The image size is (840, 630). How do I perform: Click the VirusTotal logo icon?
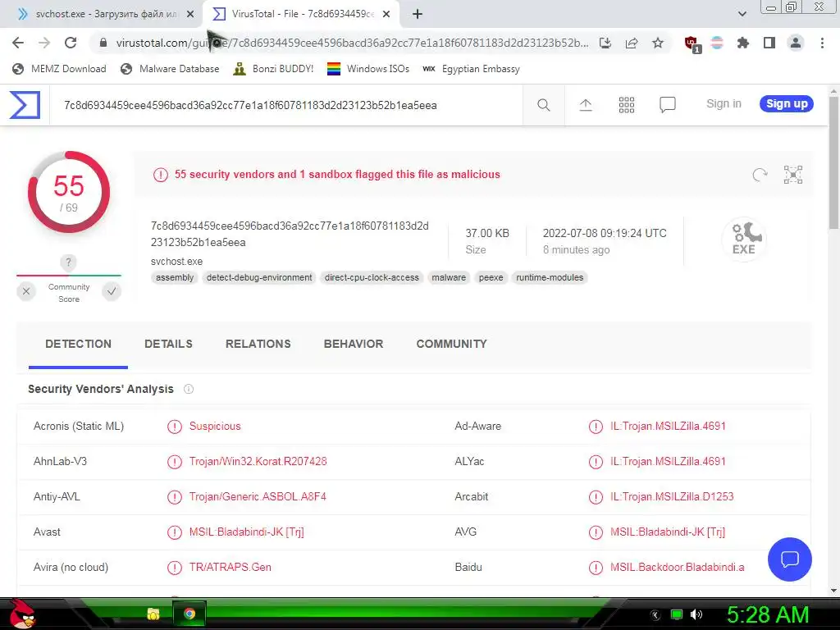coord(25,104)
